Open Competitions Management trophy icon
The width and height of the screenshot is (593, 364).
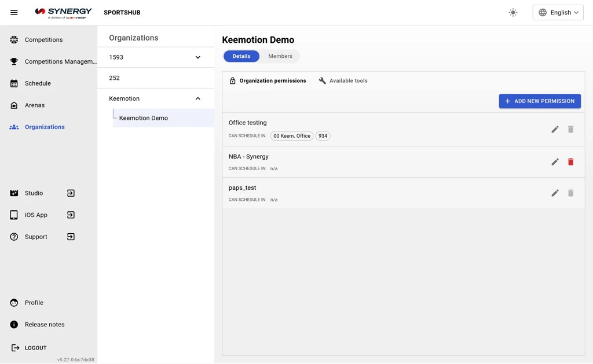point(14,61)
